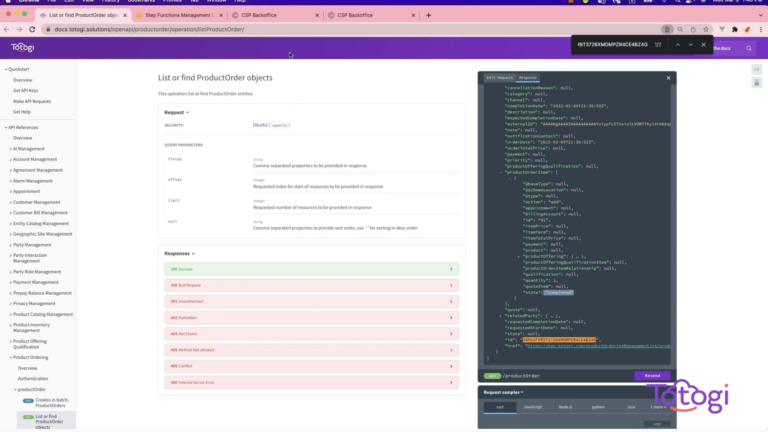Expand the 401 Unauthorized response row
The image size is (768, 432).
[310, 302]
